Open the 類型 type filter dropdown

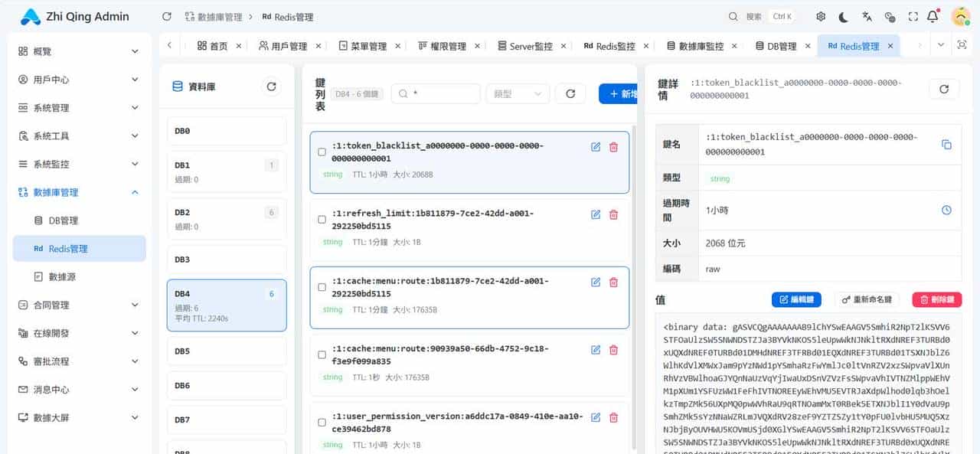tap(517, 93)
